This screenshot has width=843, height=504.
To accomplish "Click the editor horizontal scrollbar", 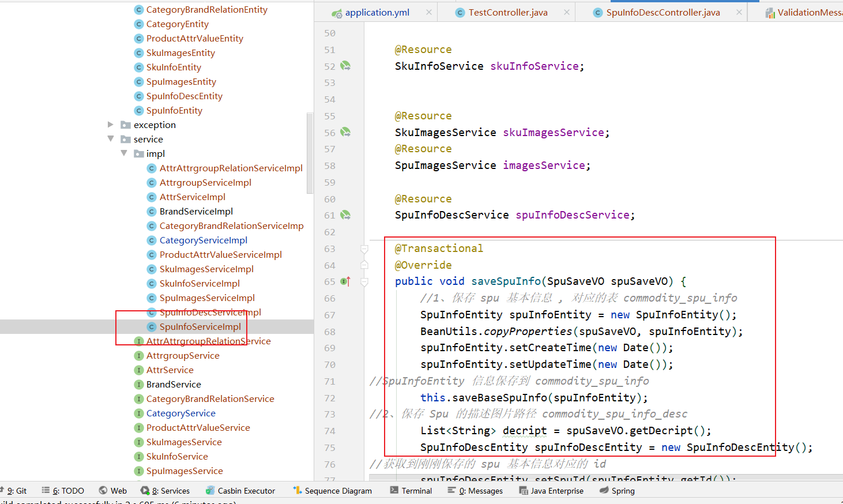I will pos(606,477).
